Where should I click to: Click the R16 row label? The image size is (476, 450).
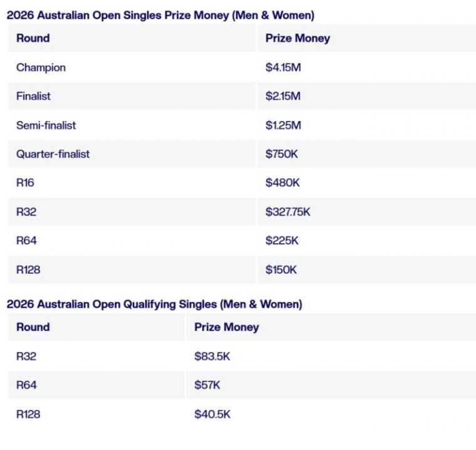point(26,183)
